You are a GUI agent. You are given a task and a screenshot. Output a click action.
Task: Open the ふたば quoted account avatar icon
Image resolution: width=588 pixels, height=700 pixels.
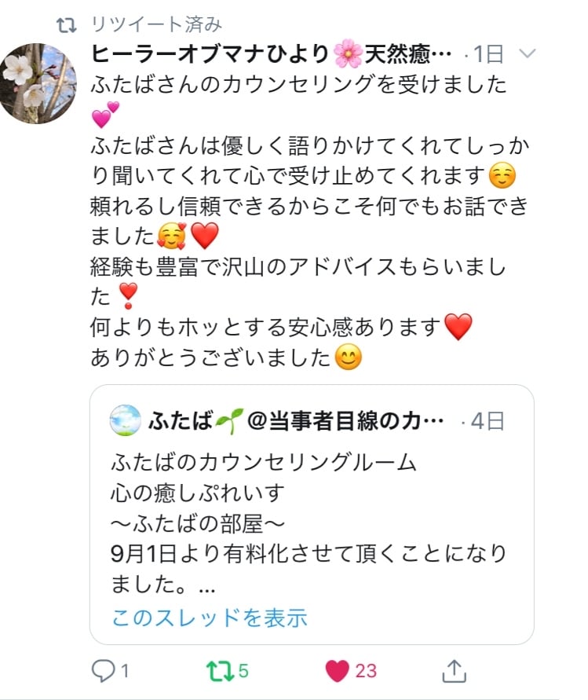126,421
